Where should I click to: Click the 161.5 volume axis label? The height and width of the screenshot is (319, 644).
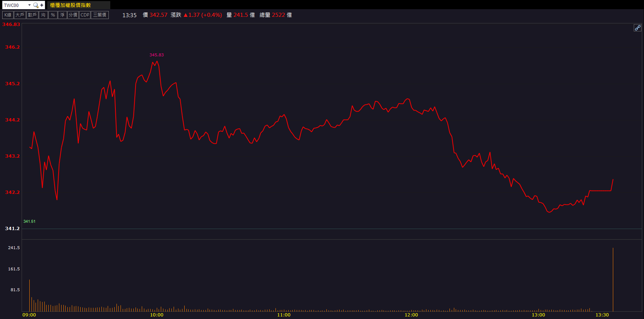14,269
